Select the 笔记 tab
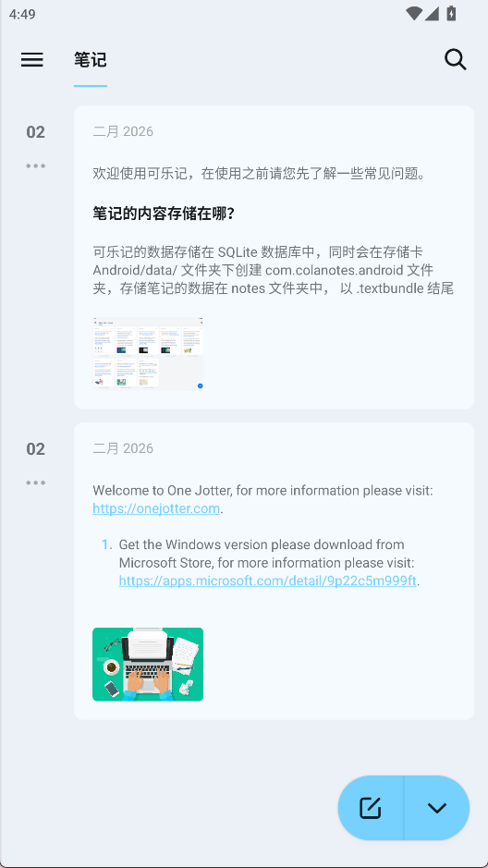 coord(91,60)
